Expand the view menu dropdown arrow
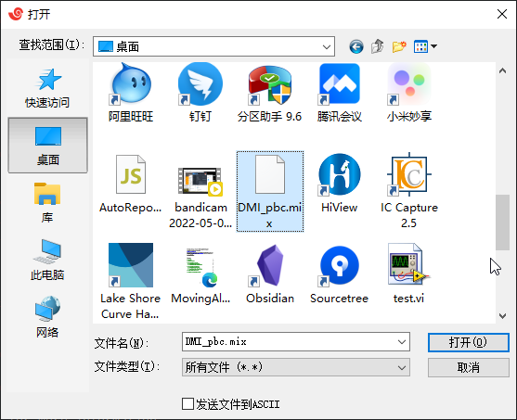This screenshot has width=517, height=420. (433, 46)
